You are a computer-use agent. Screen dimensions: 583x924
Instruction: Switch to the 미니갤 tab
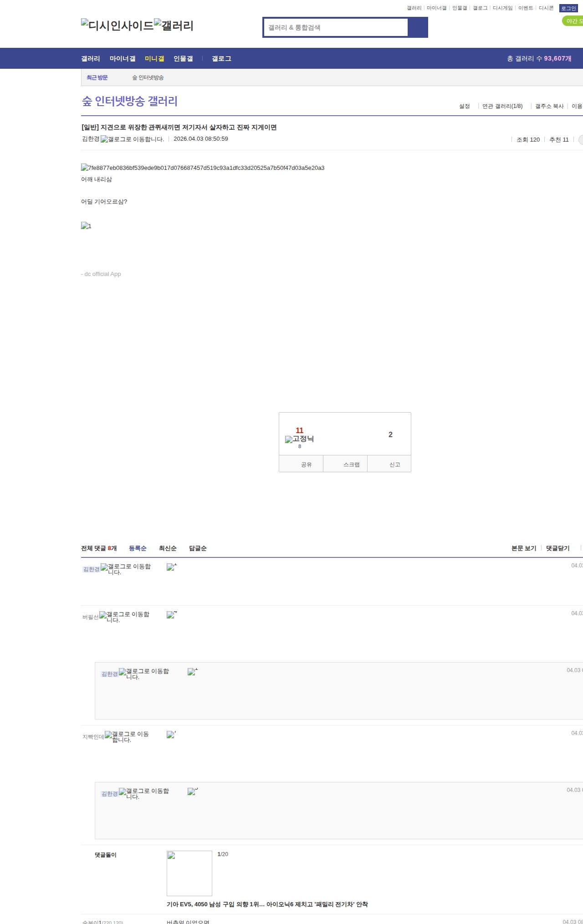pos(154,59)
